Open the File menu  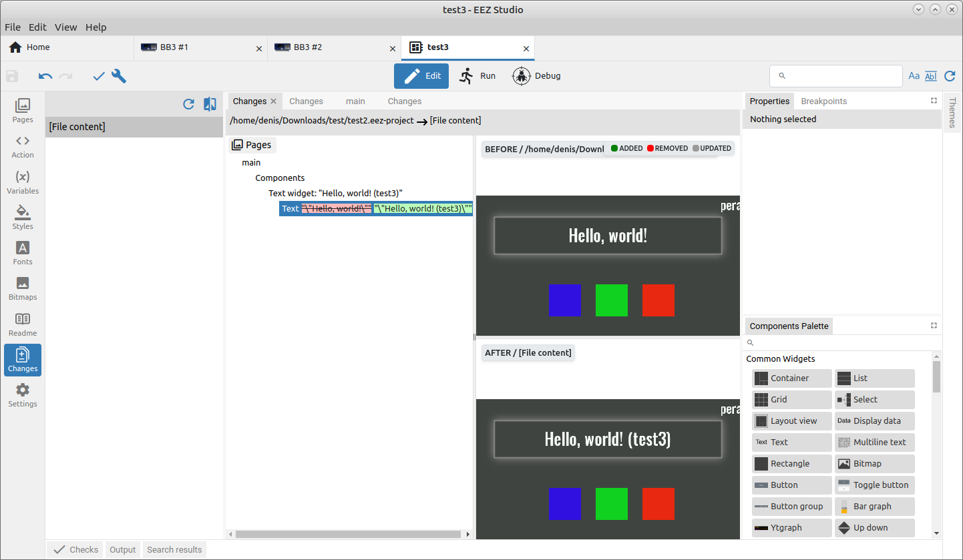coord(13,27)
